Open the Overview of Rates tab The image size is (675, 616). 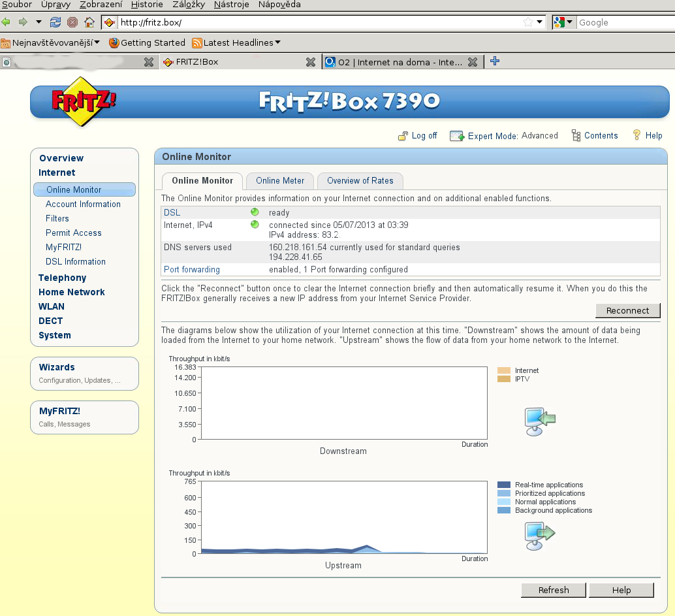pos(360,181)
